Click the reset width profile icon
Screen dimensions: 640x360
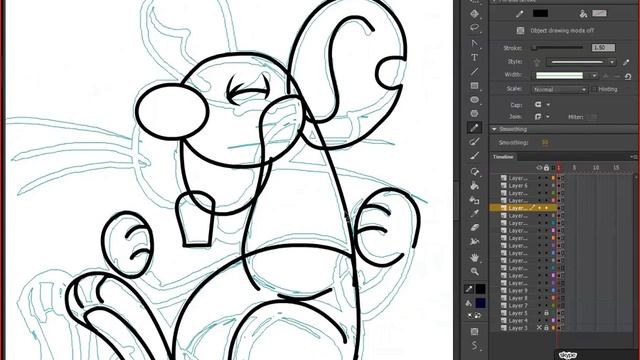pos(628,76)
